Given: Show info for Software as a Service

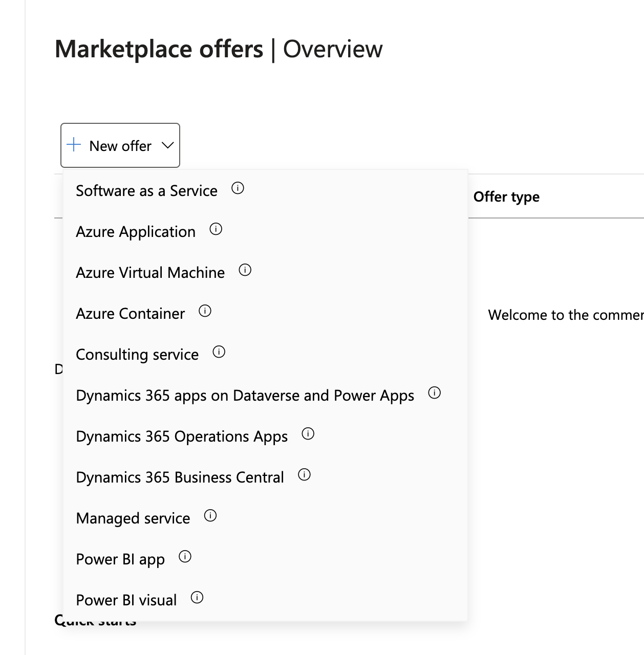Looking at the screenshot, I should click(238, 188).
